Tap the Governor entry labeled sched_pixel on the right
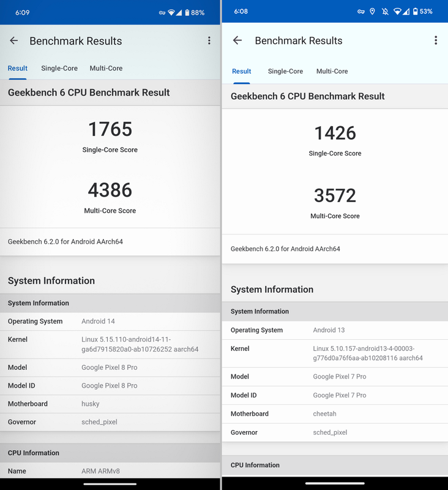Viewport: 448px width, 490px height. click(335, 432)
